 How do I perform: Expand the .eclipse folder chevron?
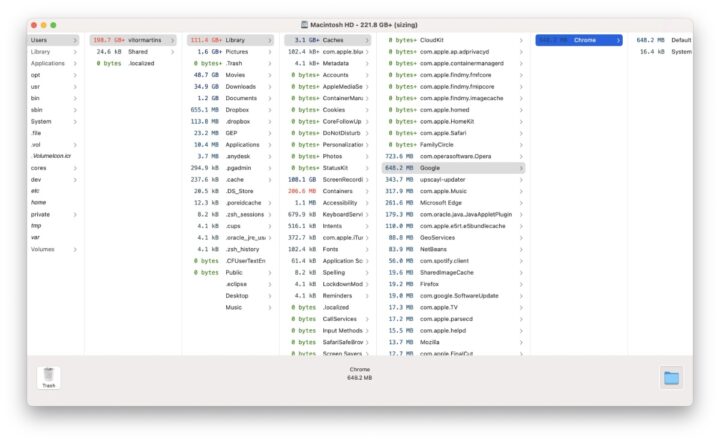[x=270, y=284]
